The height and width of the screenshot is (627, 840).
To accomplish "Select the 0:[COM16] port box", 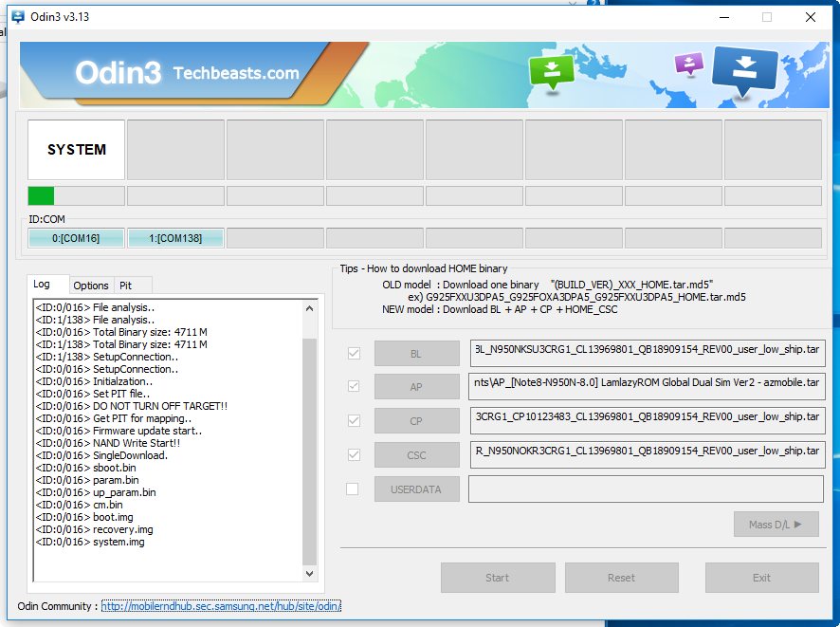I will pyautogui.click(x=76, y=238).
